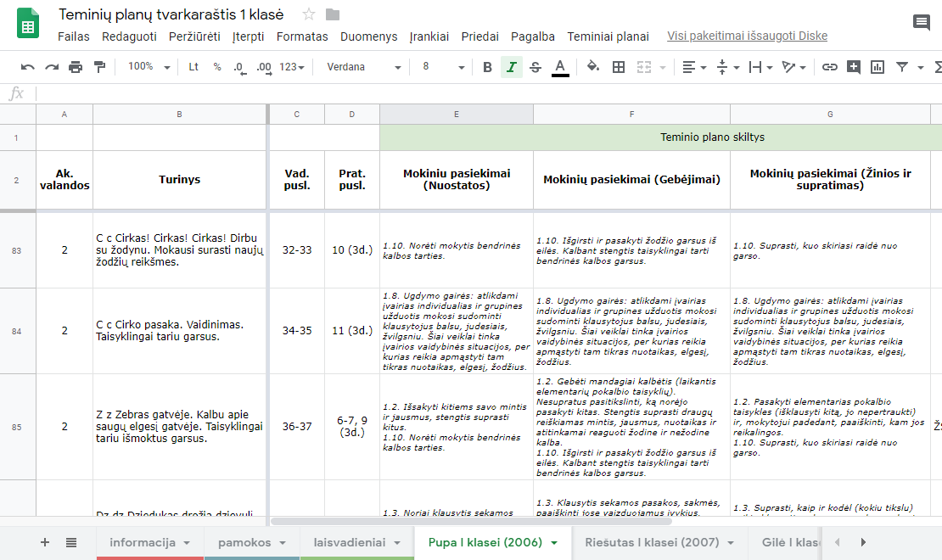The width and height of the screenshot is (942, 560).
Task: Select Teminio plano skiltys header cell
Action: click(x=661, y=137)
